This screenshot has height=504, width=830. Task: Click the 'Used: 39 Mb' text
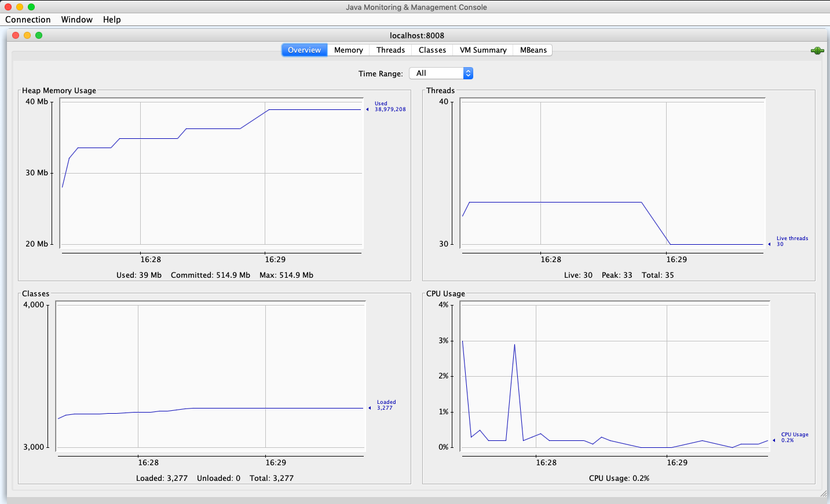pos(139,275)
